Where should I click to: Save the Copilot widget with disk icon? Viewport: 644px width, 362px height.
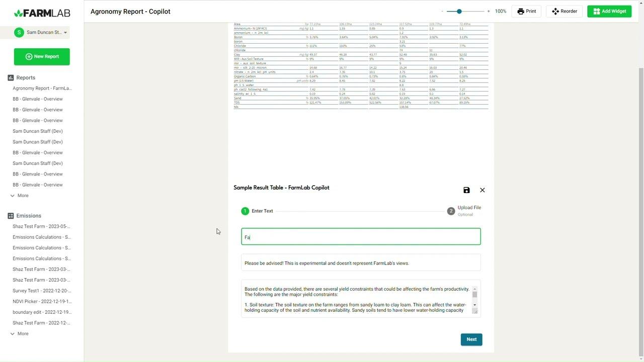pyautogui.click(x=466, y=190)
